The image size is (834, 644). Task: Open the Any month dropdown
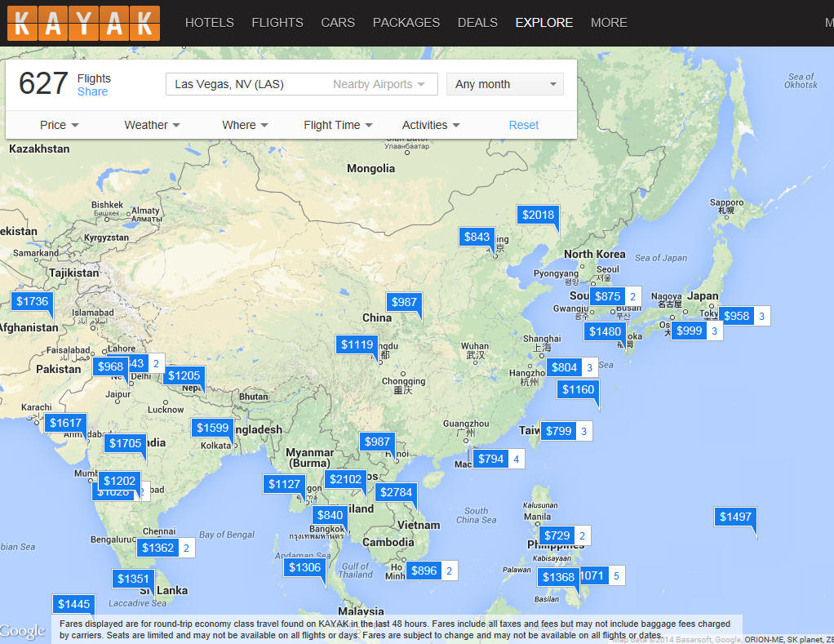[505, 84]
